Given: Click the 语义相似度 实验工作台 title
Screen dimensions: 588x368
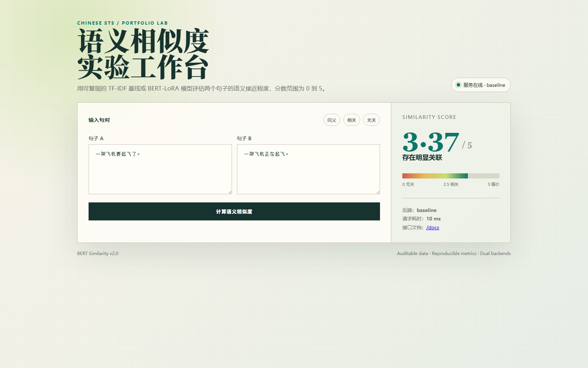Looking at the screenshot, I should tap(143, 54).
